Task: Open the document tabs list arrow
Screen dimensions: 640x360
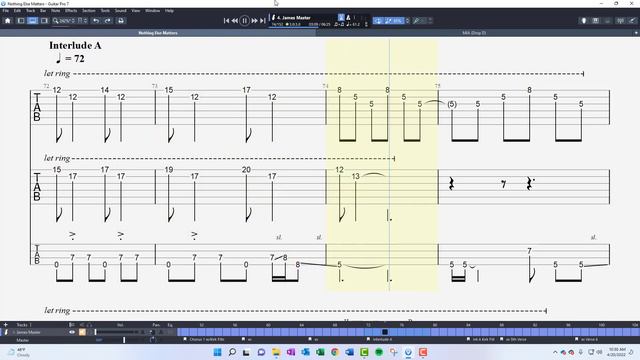Action: pos(636,33)
